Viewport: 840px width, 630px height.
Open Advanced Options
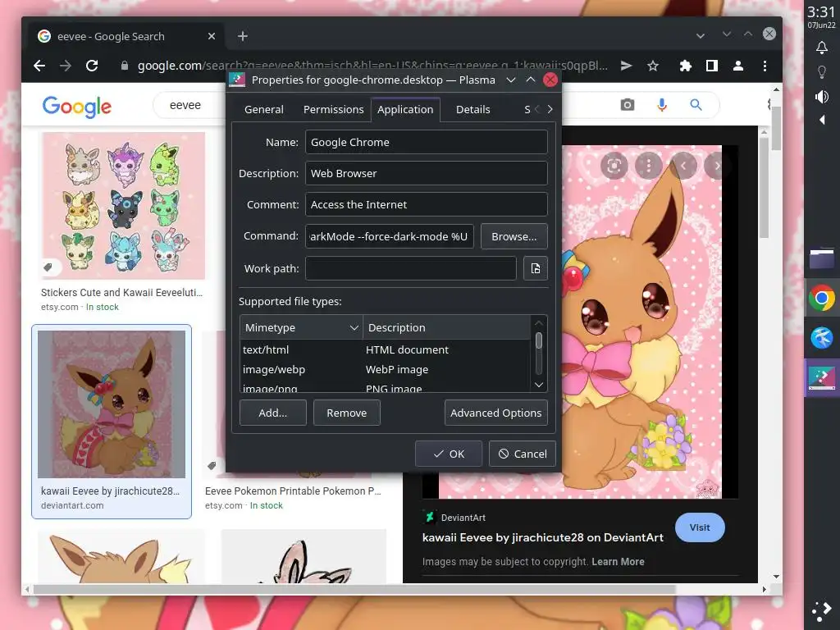point(495,413)
